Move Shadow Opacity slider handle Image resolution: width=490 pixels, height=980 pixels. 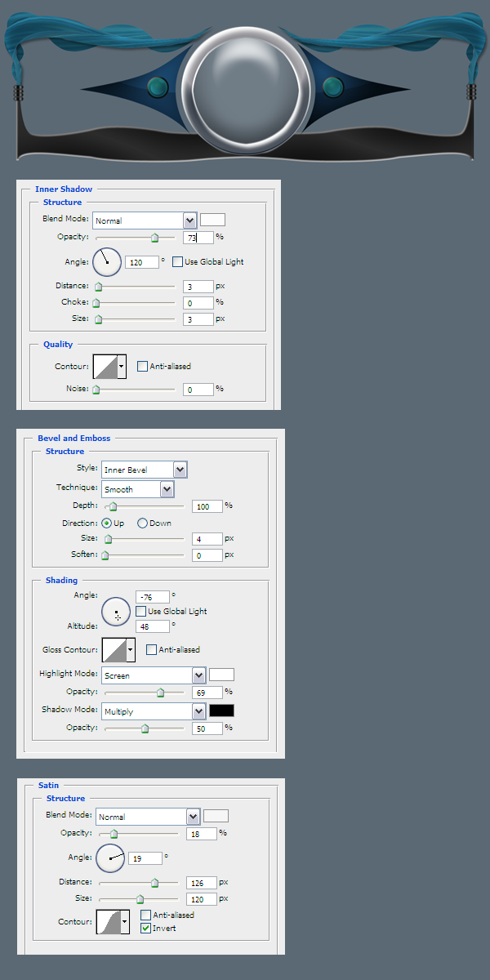(145, 728)
